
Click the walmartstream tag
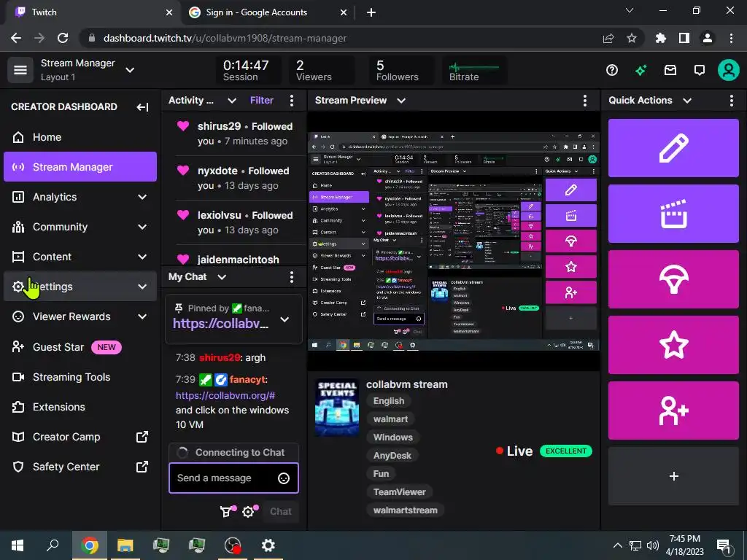(x=405, y=510)
